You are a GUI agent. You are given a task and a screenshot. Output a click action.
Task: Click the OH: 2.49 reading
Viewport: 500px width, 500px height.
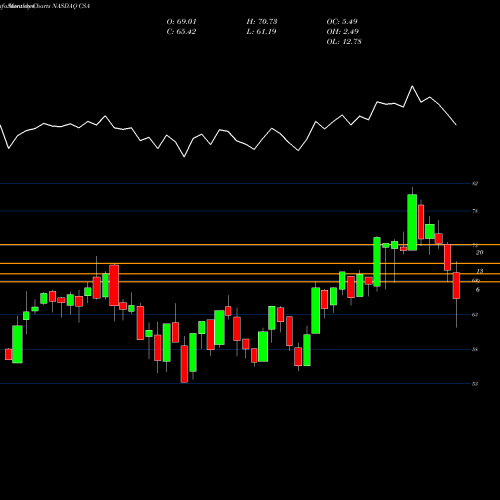click(x=342, y=32)
